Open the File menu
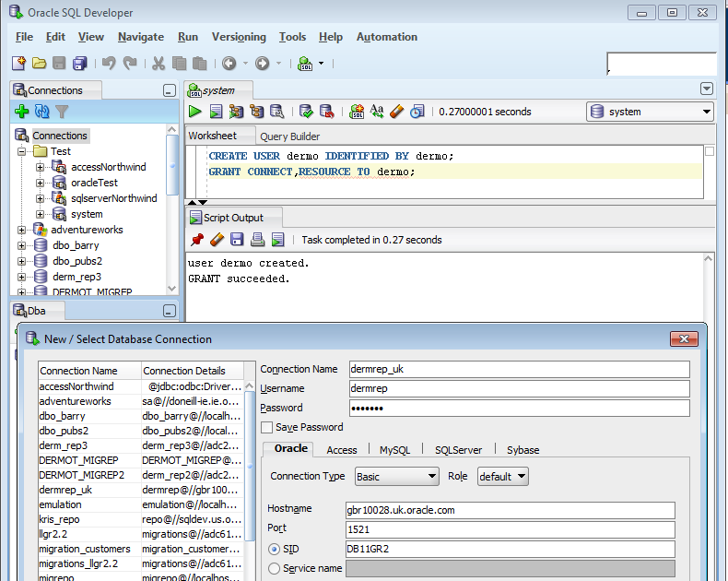Image resolution: width=728 pixels, height=581 pixels. pyautogui.click(x=24, y=37)
